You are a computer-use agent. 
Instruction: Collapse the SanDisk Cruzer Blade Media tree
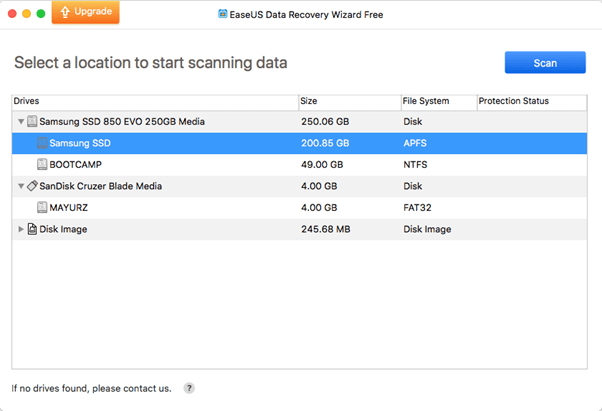(x=21, y=186)
